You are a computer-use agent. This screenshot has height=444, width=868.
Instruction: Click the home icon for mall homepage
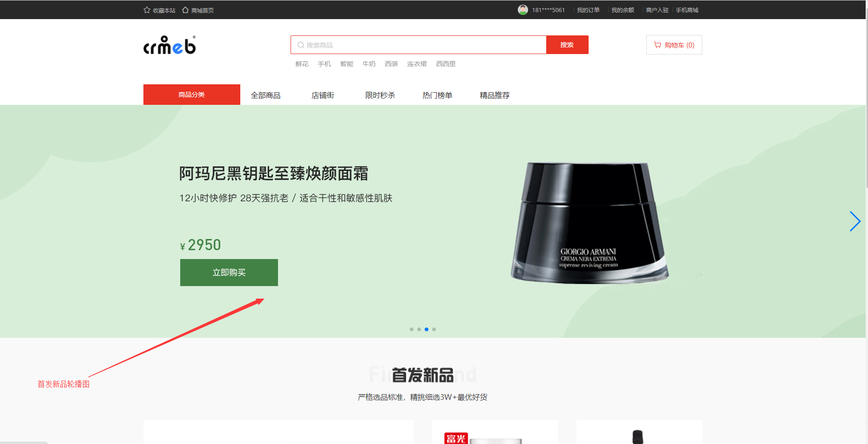tap(185, 10)
